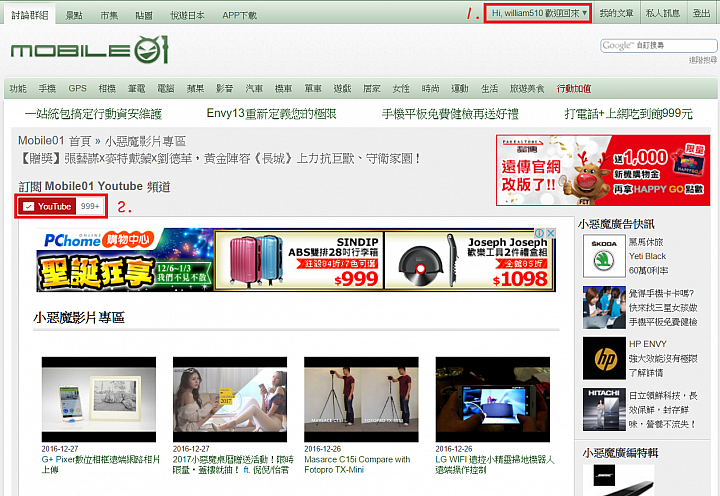The image size is (720, 496).
Task: Open G+ Pixer video thumbnail
Action: tap(99, 400)
